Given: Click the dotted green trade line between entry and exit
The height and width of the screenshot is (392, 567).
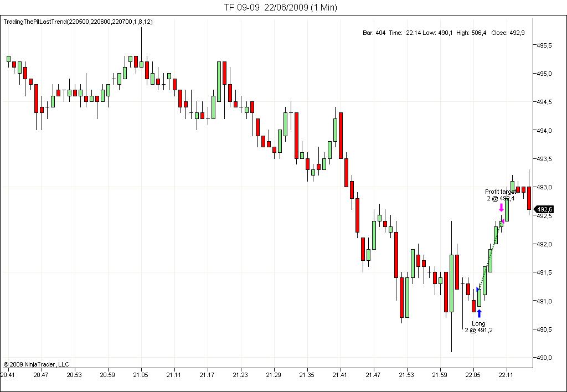Looking at the screenshot, I should [x=491, y=255].
